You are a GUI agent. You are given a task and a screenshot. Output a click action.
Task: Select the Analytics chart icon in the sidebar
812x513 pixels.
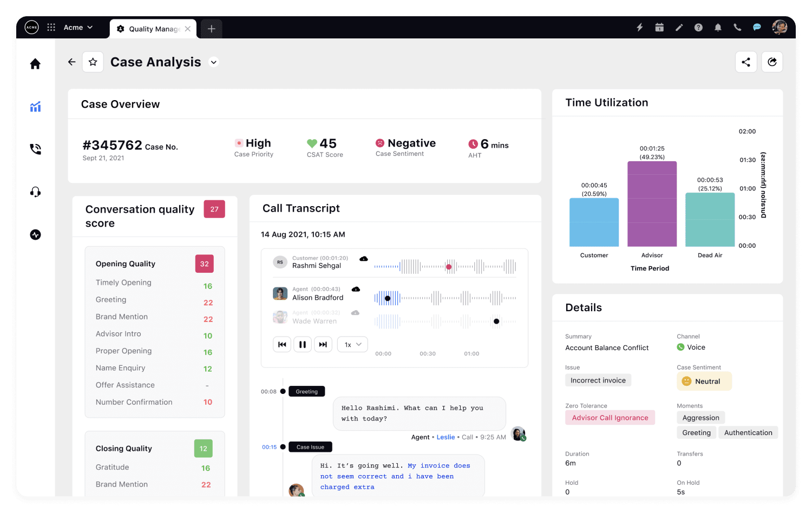35,107
